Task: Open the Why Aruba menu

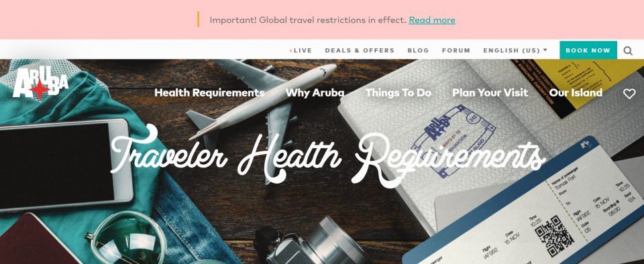Action: click(x=315, y=92)
